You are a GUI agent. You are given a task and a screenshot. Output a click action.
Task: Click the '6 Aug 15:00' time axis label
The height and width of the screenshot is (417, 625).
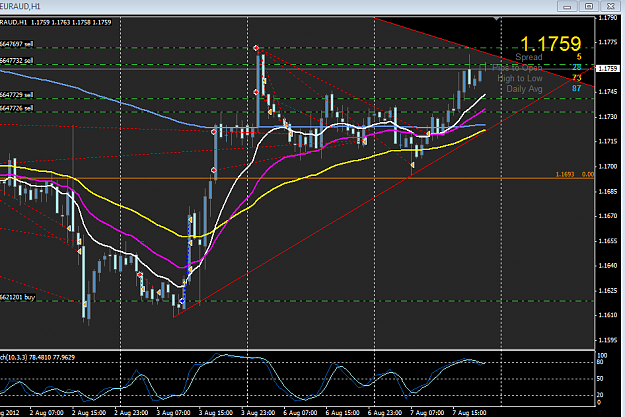342,413
